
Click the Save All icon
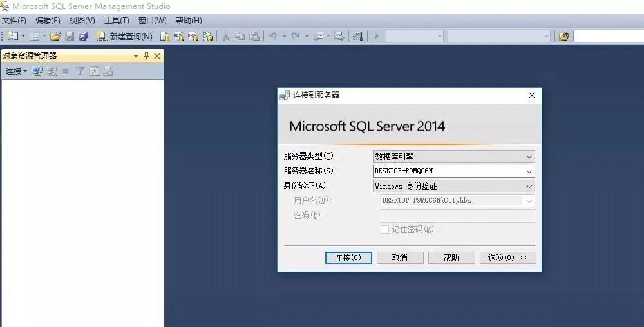coord(84,36)
